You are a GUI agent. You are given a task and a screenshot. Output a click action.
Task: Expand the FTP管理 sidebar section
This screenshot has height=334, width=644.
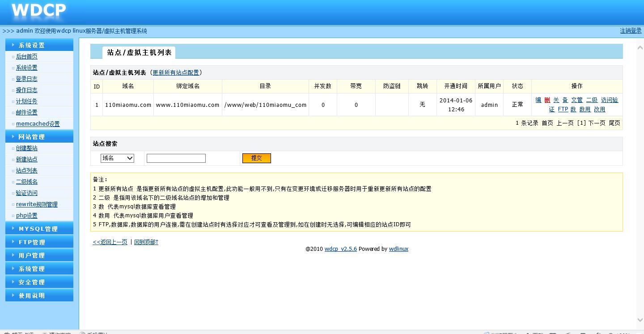pyautogui.click(x=32, y=242)
